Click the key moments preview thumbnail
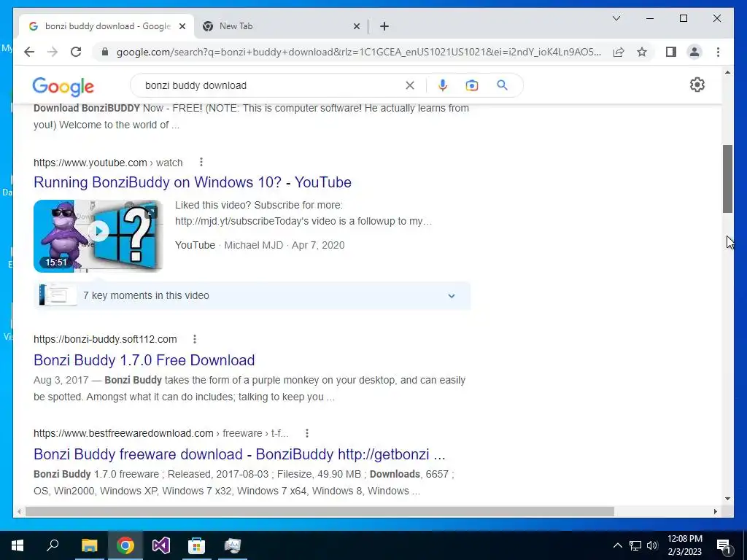 [58, 295]
